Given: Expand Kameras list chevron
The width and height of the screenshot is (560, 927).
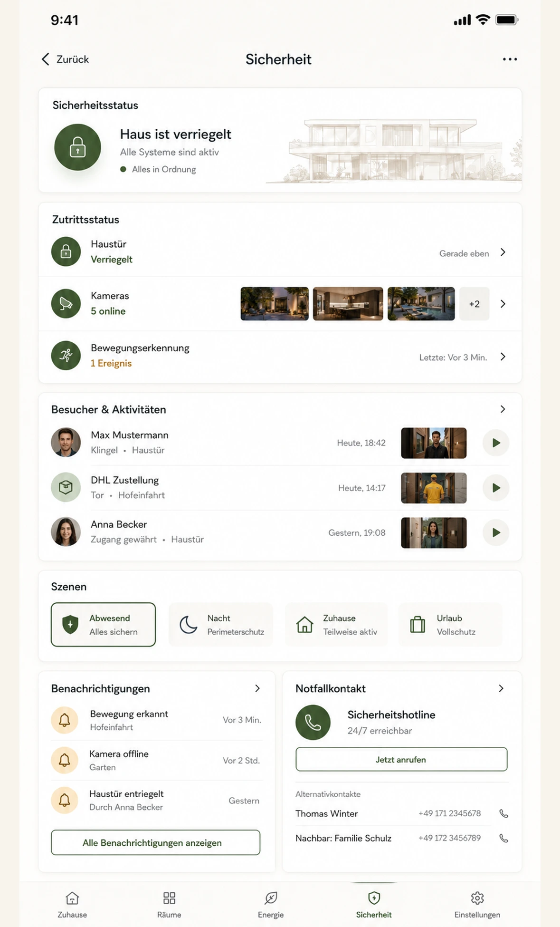Looking at the screenshot, I should (x=503, y=304).
